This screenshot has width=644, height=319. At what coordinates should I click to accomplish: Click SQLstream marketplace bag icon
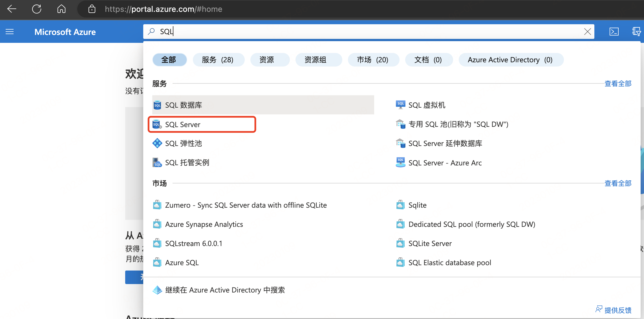(157, 243)
